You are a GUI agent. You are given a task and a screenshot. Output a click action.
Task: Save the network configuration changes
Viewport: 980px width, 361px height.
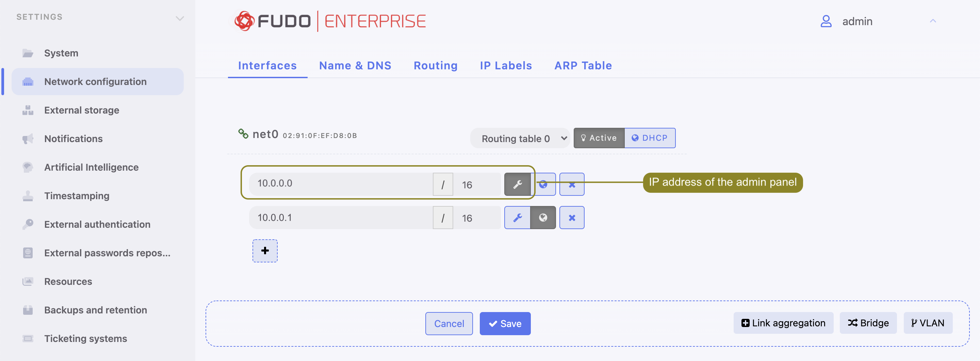click(505, 323)
